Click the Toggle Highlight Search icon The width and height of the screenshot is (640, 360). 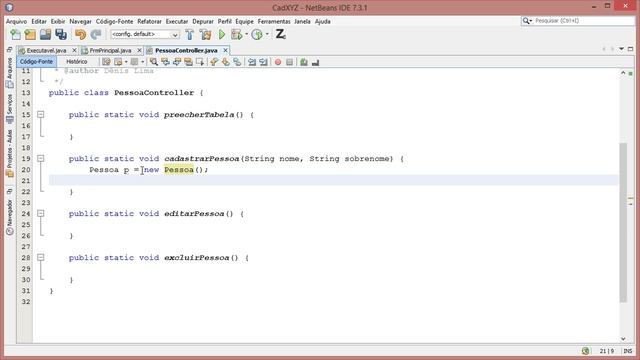pos(188,62)
